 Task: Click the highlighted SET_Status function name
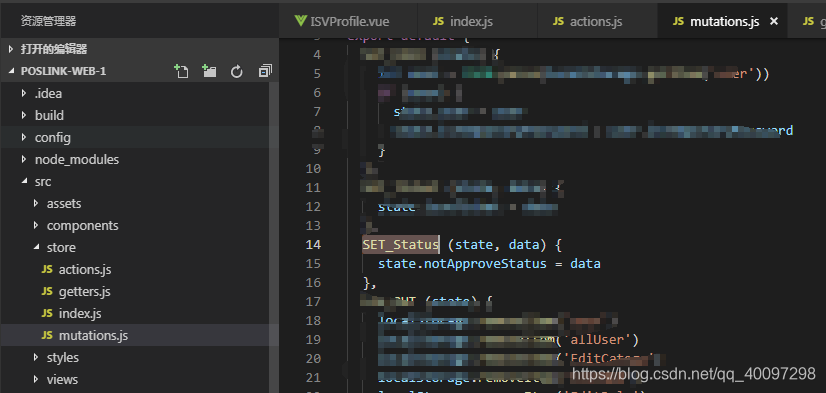coord(400,244)
